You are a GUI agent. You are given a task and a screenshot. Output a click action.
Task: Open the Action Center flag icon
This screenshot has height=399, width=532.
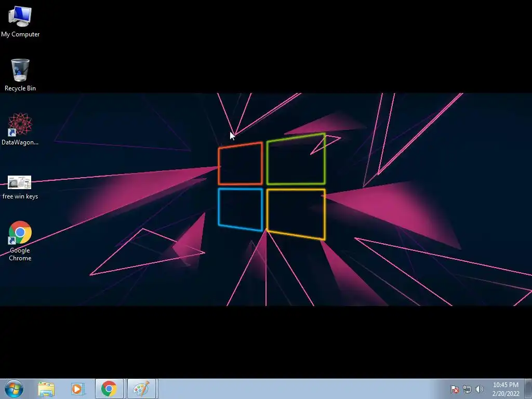pos(454,389)
